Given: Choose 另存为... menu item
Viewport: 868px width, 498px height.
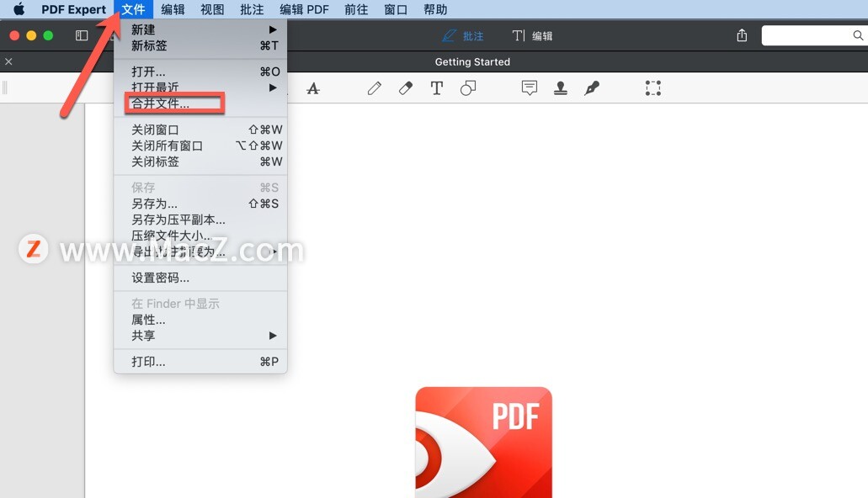Looking at the screenshot, I should click(200, 204).
